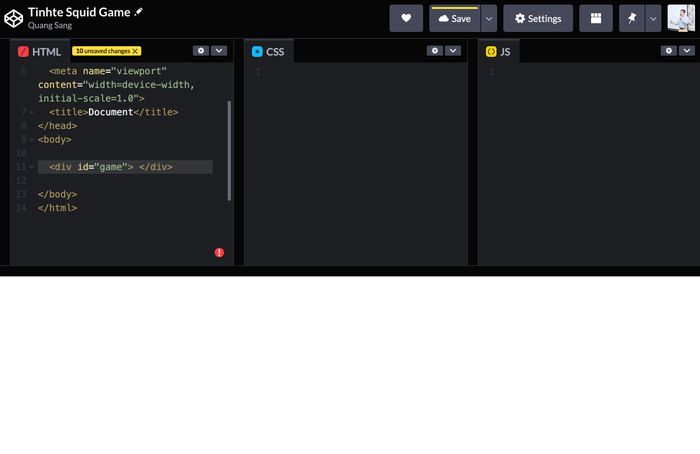This screenshot has height=454, width=700.
Task: Open pen Settings
Action: (x=538, y=18)
